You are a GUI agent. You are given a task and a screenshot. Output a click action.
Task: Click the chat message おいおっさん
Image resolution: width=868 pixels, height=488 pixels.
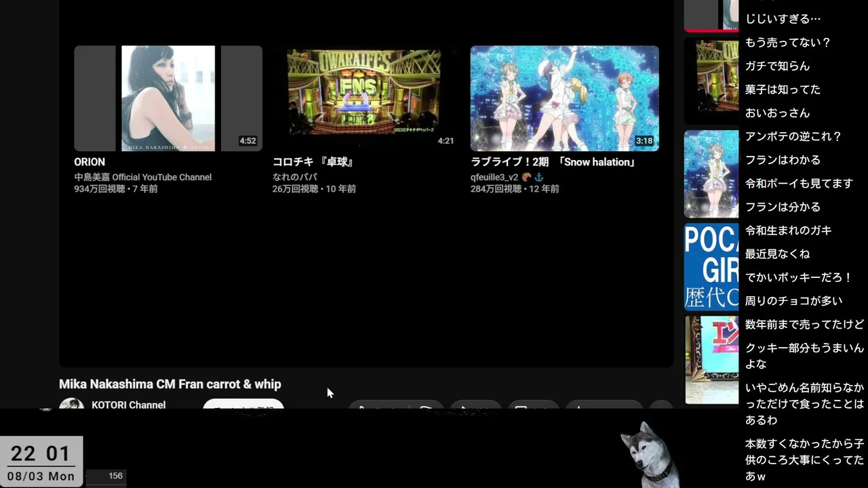[x=778, y=113]
